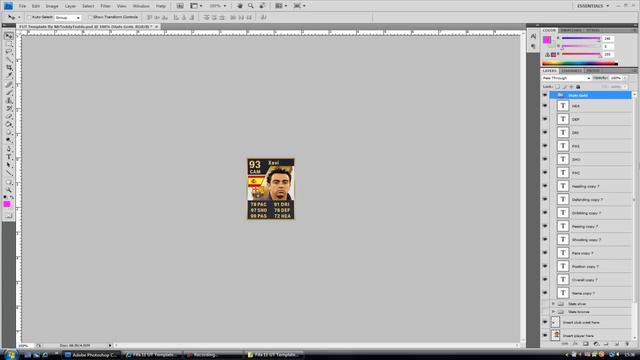The width and height of the screenshot is (640, 360).
Task: Select the Horizontal Type tool
Action: [x=9, y=157]
